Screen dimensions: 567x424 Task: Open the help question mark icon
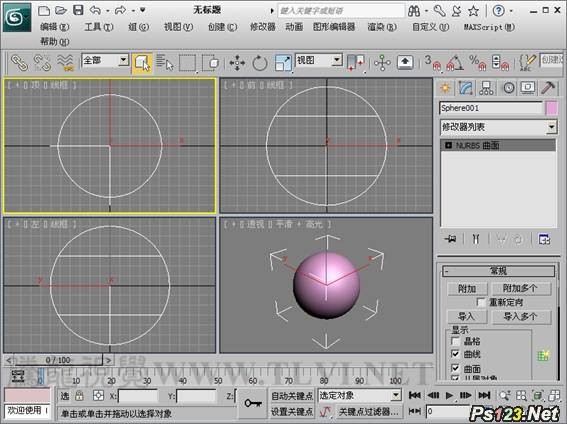click(x=499, y=10)
